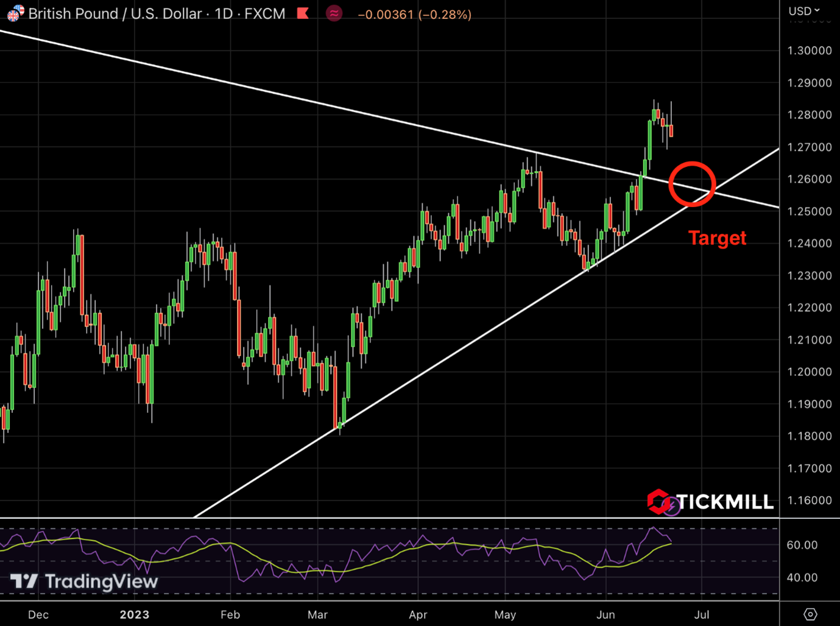Click the chart settings gear icon
The image size is (840, 626).
810,614
